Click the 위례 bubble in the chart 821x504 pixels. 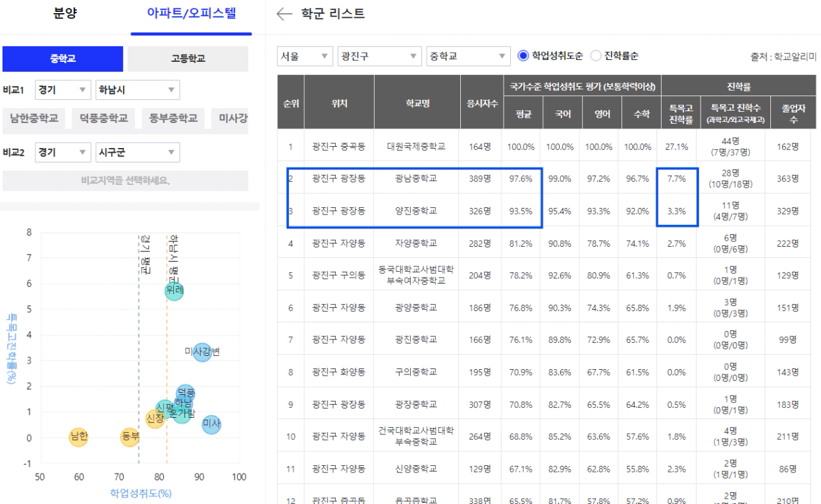coord(174,290)
